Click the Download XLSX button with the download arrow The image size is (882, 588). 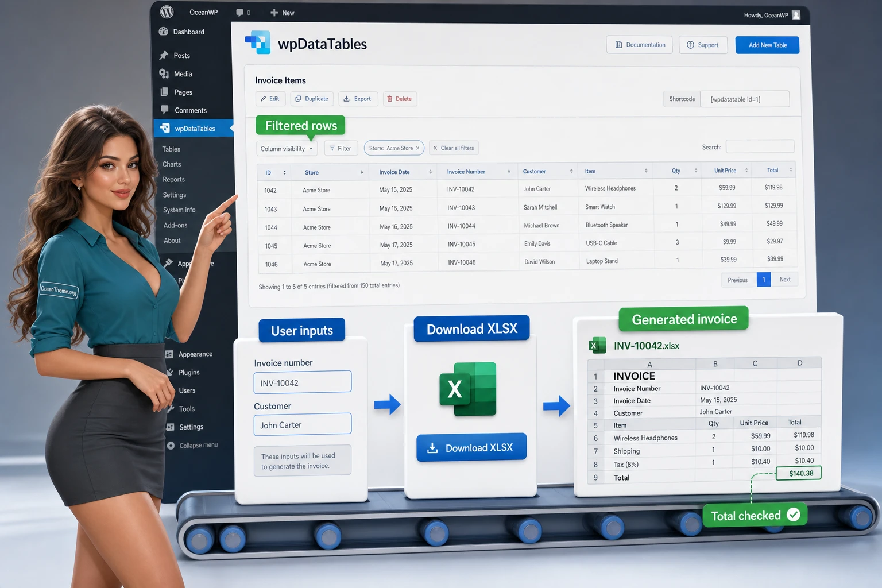point(471,447)
